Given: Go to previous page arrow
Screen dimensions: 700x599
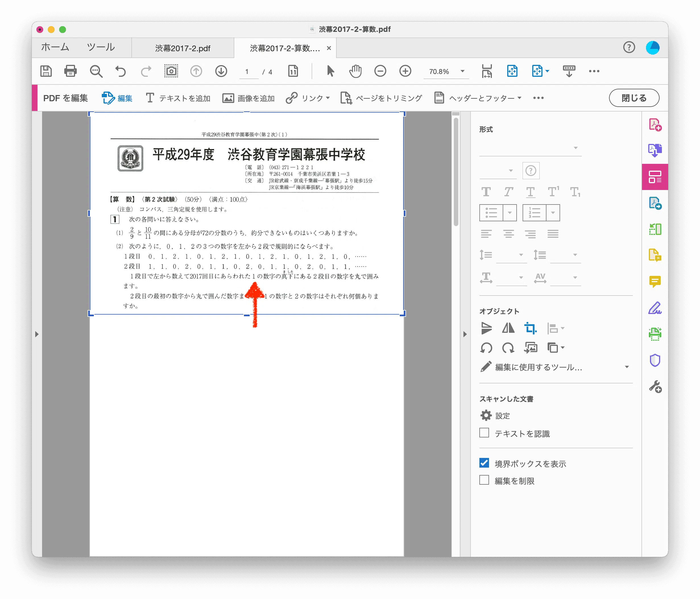Looking at the screenshot, I should tap(196, 71).
